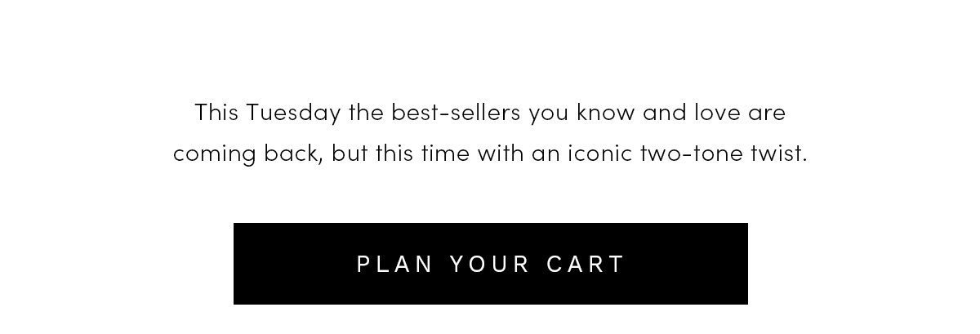980x334 pixels.
Task: Click the word "This" starting the paragraph
Action: pyautogui.click(x=216, y=112)
